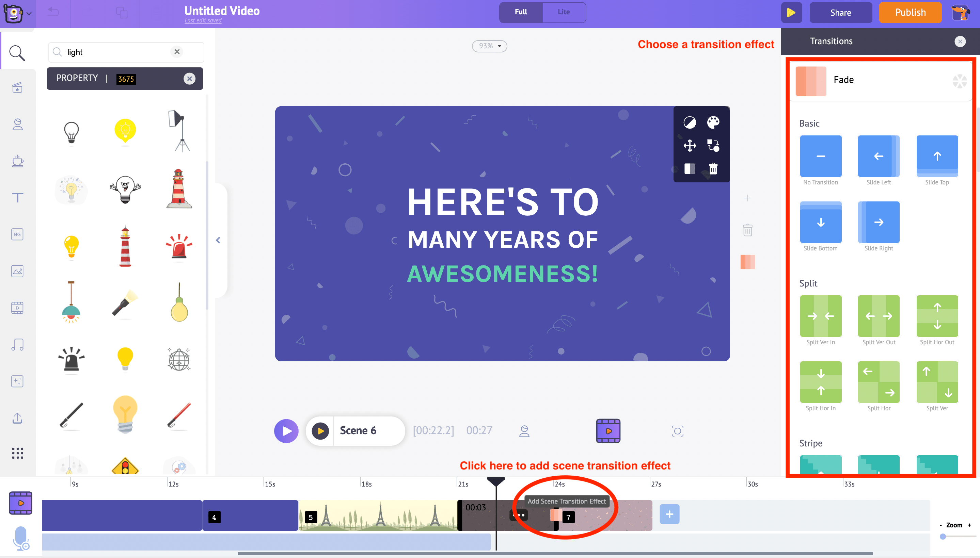Open the Music library in sidebar
Screen dimensions: 980x558
17,345
